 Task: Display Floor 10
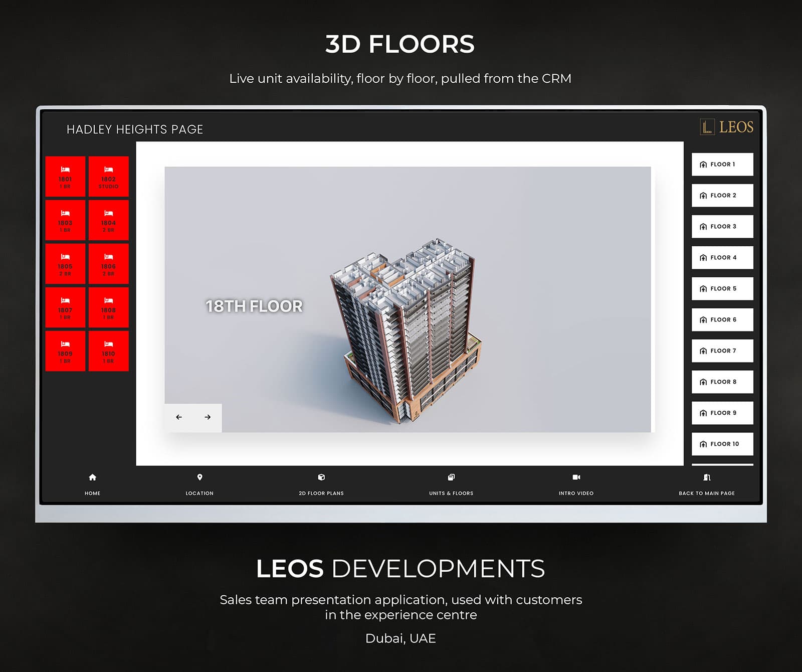coord(722,444)
